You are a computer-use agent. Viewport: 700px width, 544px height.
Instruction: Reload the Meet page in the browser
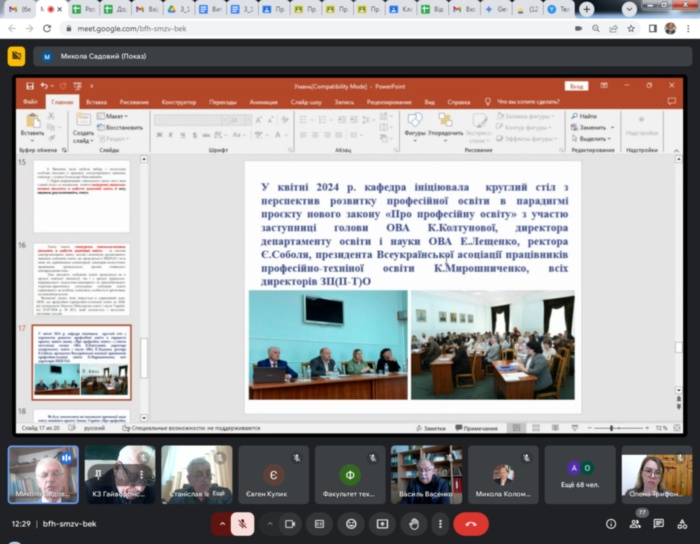click(47, 28)
